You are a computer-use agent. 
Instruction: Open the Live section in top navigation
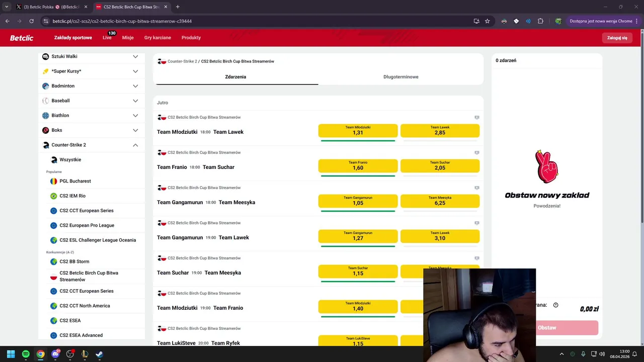107,38
